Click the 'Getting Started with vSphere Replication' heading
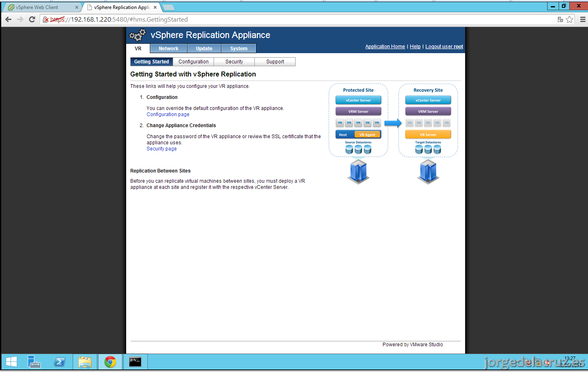 (x=193, y=74)
